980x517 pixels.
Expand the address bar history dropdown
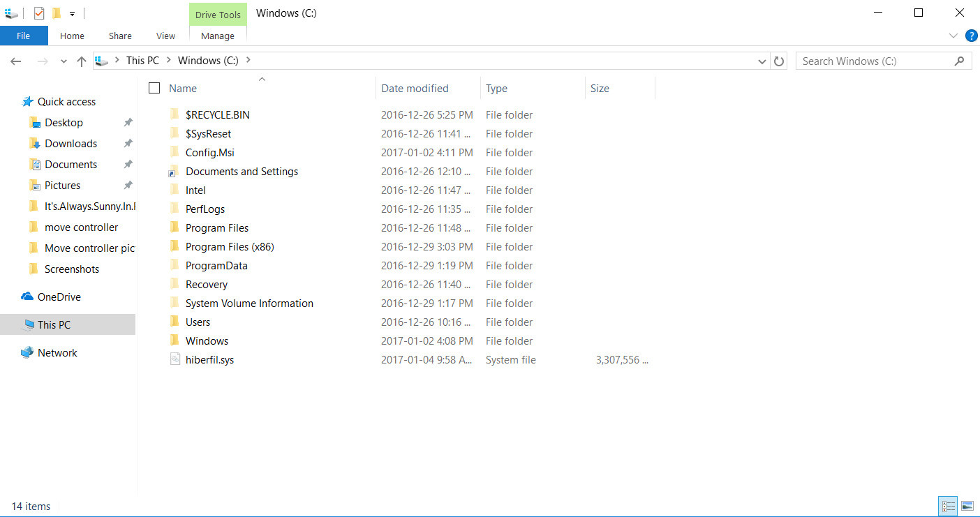coord(762,61)
